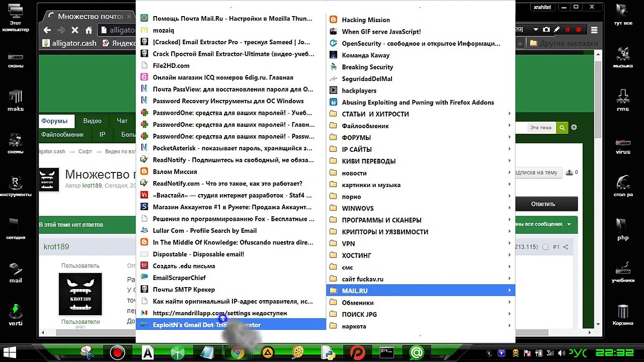Open the Файлообменник site navigation link
This screenshot has height=362, width=644.
[62, 135]
